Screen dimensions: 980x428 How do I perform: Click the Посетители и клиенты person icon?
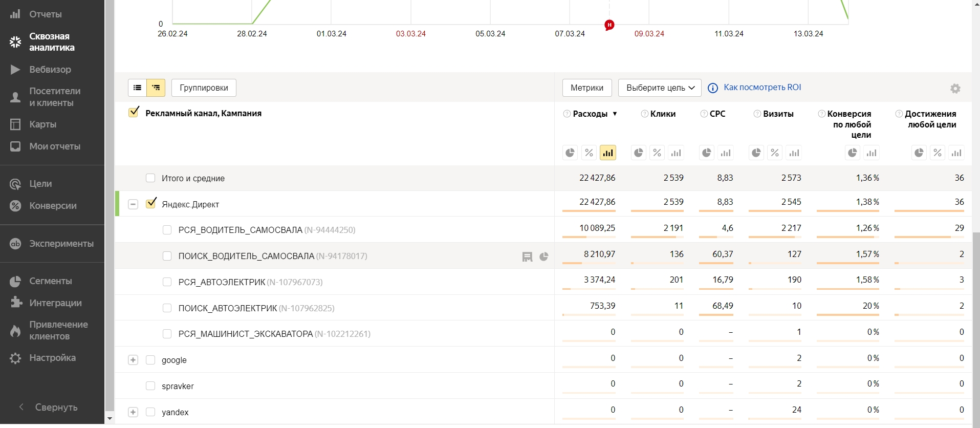point(15,97)
